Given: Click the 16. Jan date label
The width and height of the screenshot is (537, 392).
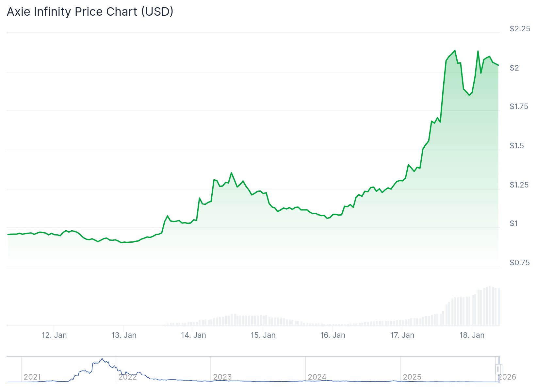Looking at the screenshot, I should [333, 335].
